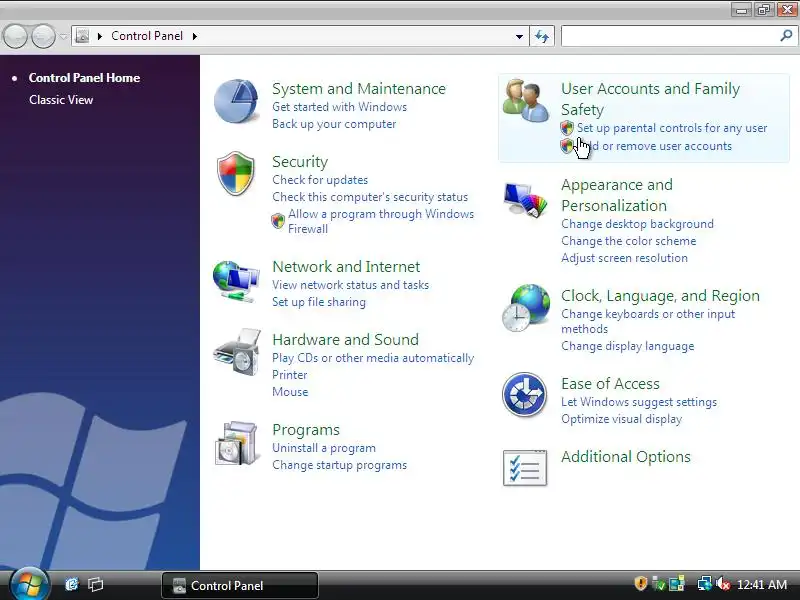Open the Network and Internet globe icon
The image size is (800, 600).
(x=236, y=281)
